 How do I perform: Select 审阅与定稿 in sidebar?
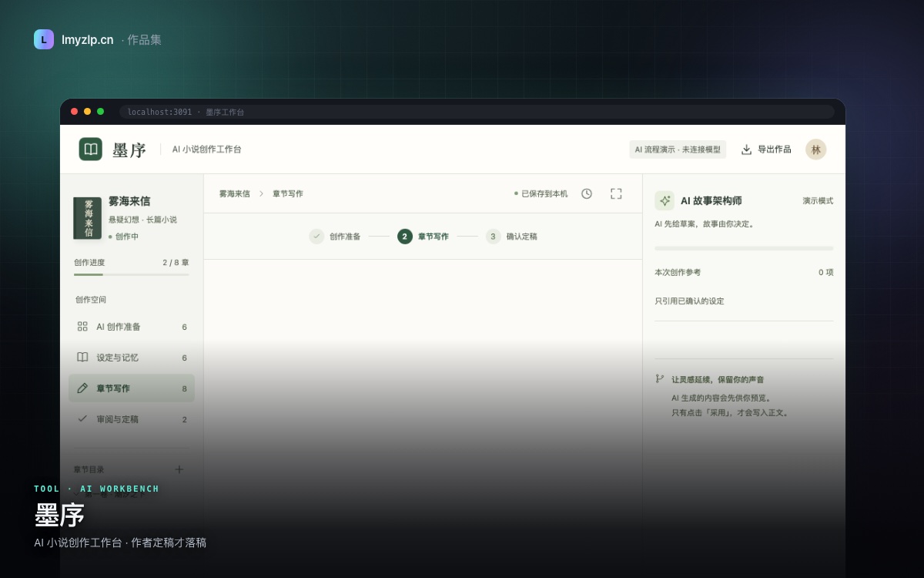pyautogui.click(x=132, y=419)
